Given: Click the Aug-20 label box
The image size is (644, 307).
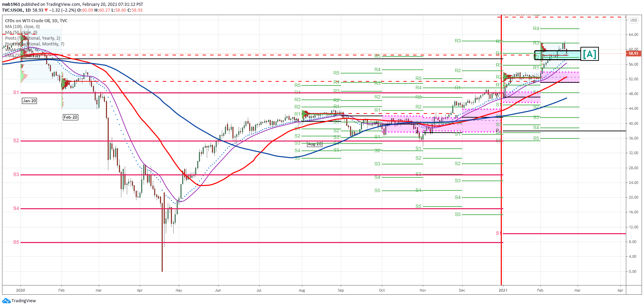Looking at the screenshot, I should click(314, 144).
